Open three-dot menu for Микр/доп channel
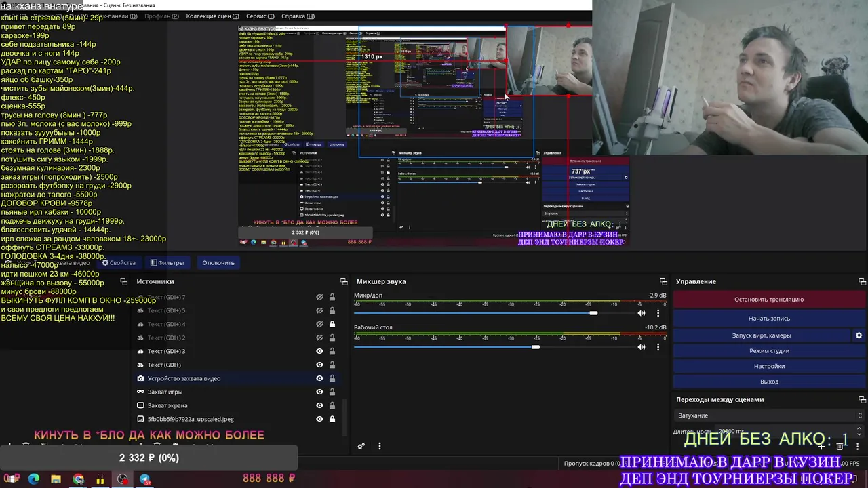Viewport: 868px width, 488px height. 658,313
